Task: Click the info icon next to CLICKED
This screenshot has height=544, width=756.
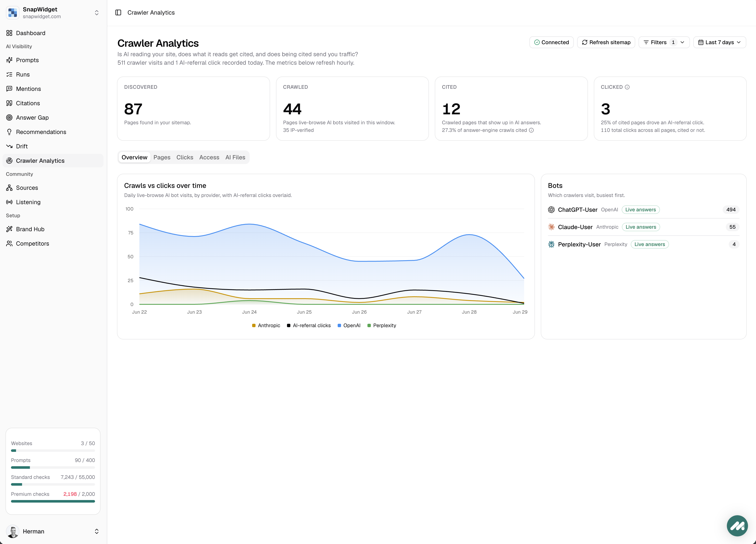Action: click(627, 87)
